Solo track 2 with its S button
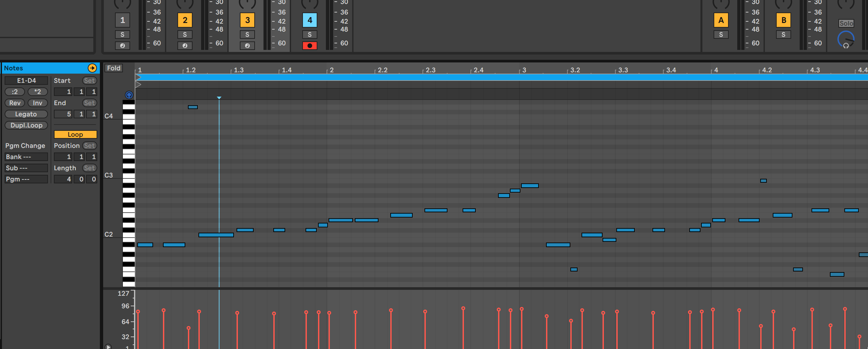Viewport: 868px width, 349px height. (185, 35)
